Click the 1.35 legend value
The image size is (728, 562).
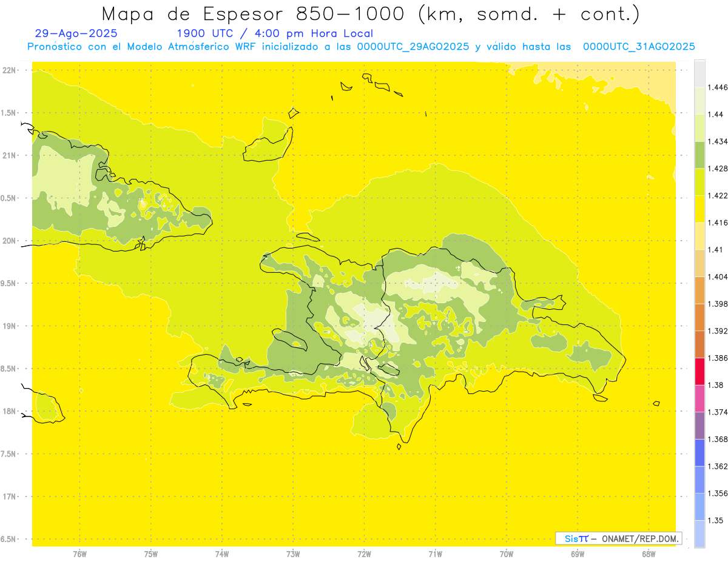coord(715,520)
